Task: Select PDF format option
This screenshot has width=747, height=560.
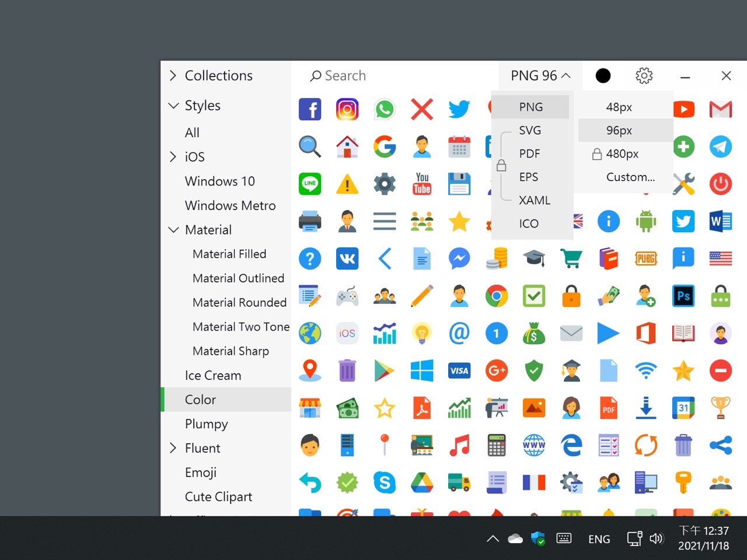Action: click(529, 153)
